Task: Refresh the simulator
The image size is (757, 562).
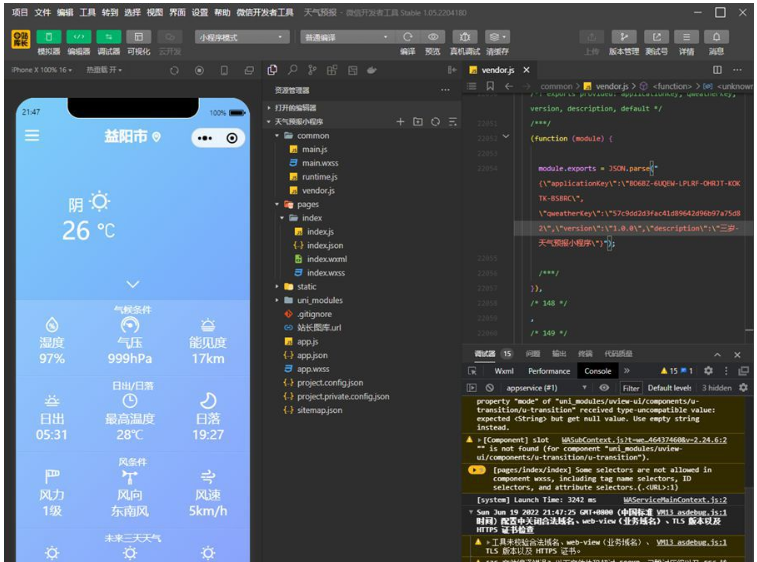Action: (174, 70)
